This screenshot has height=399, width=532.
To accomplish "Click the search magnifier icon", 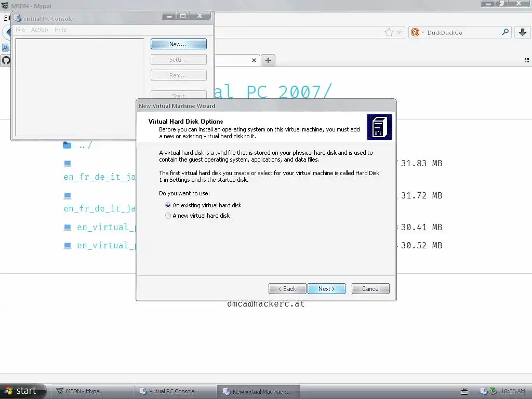I will (x=505, y=32).
